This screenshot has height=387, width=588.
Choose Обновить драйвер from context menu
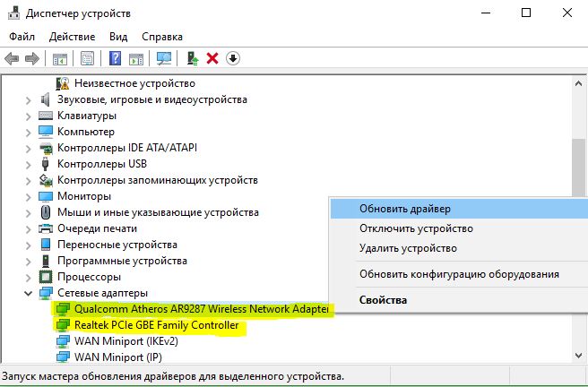[x=459, y=209]
